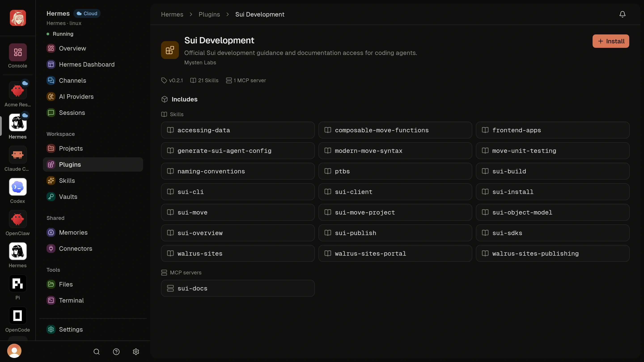Click the Sui Development plugin icon
Image resolution: width=644 pixels, height=362 pixels.
[170, 50]
